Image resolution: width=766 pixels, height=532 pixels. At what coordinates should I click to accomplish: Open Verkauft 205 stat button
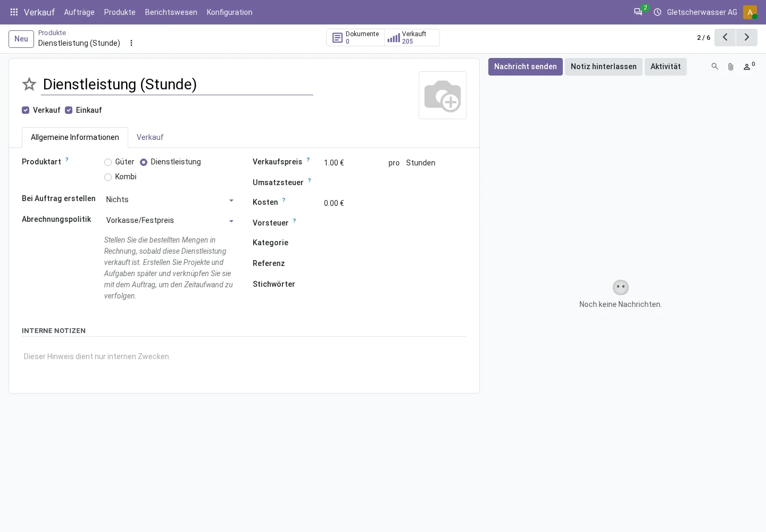[x=412, y=38]
